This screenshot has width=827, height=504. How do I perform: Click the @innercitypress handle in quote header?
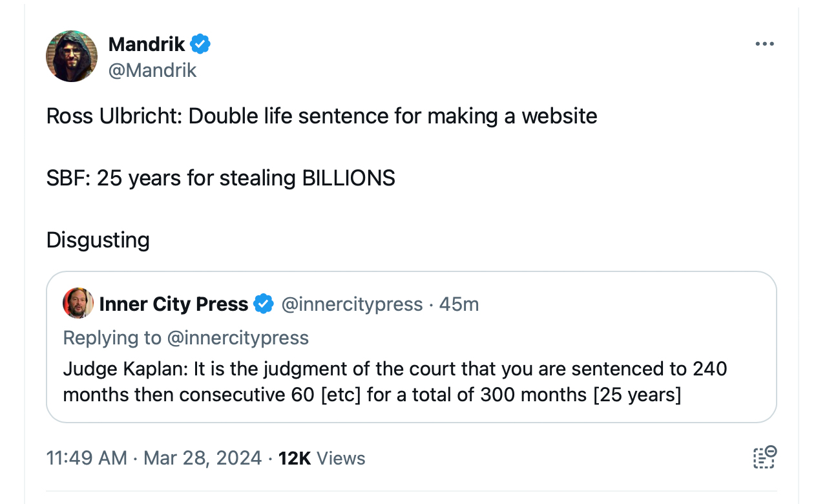point(352,304)
